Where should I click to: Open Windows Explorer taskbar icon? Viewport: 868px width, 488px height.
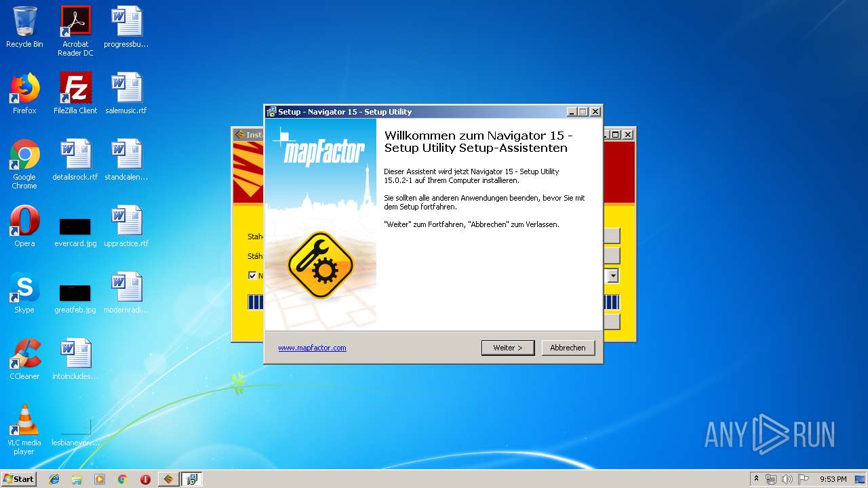pos(77,479)
